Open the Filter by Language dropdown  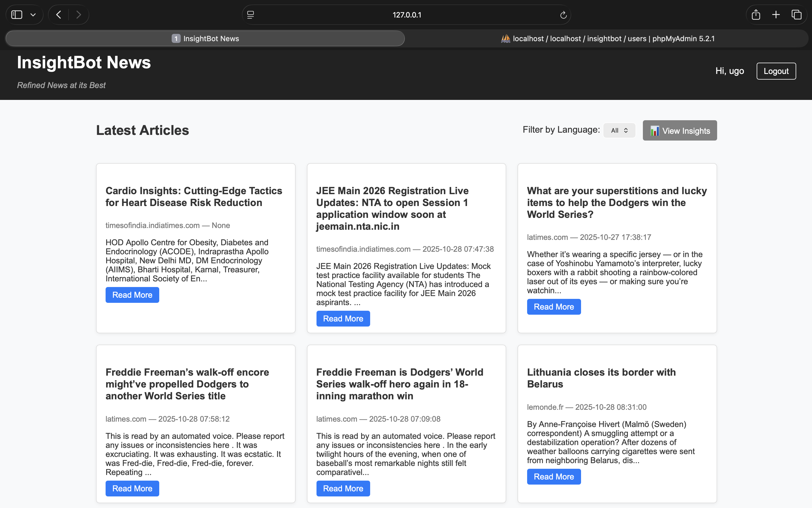619,130
